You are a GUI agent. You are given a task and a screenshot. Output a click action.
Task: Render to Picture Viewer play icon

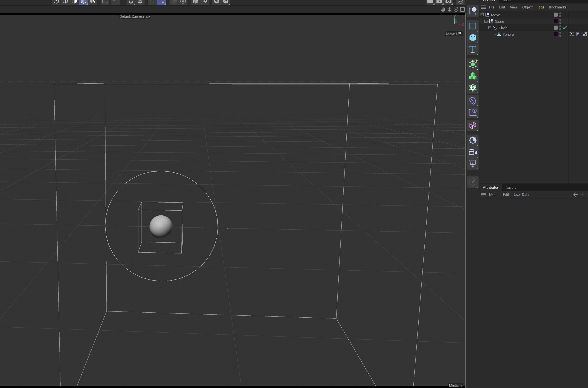tap(439, 2)
